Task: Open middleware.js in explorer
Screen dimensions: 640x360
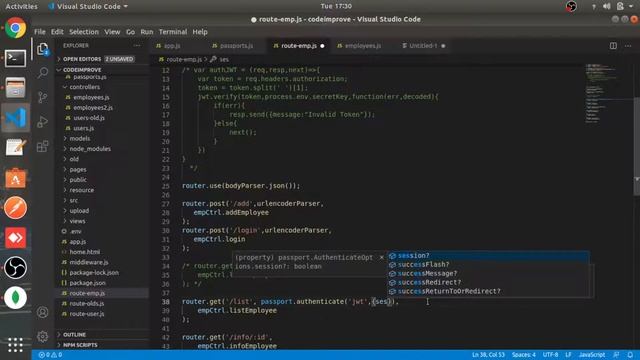Action: tap(89, 262)
